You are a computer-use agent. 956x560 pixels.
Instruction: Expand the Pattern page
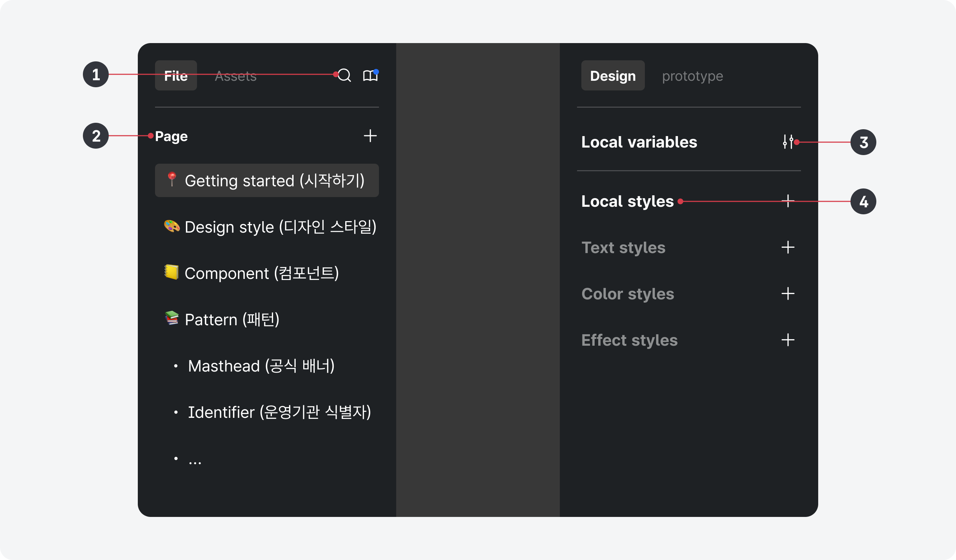[224, 318]
